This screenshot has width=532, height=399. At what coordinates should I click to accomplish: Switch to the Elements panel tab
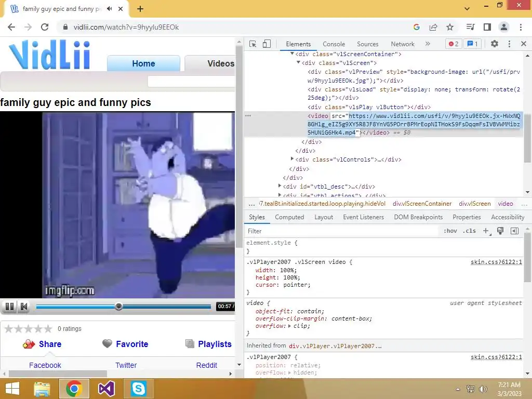298,44
